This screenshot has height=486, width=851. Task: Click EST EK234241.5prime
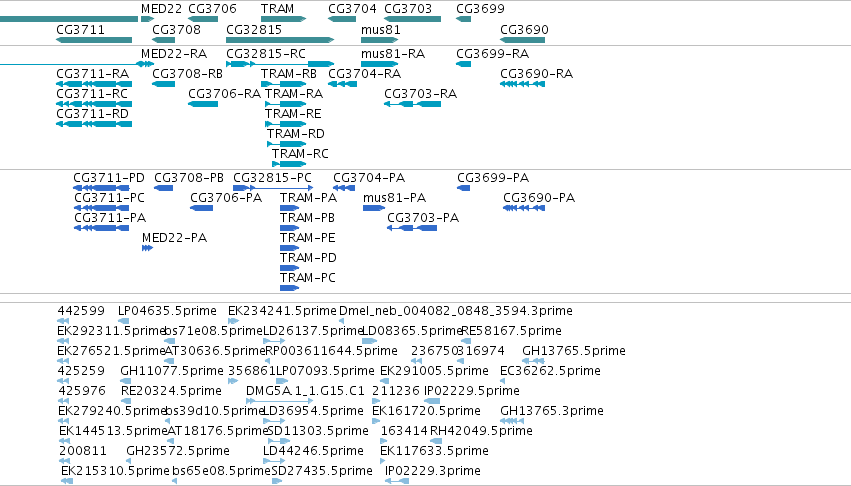(282, 311)
